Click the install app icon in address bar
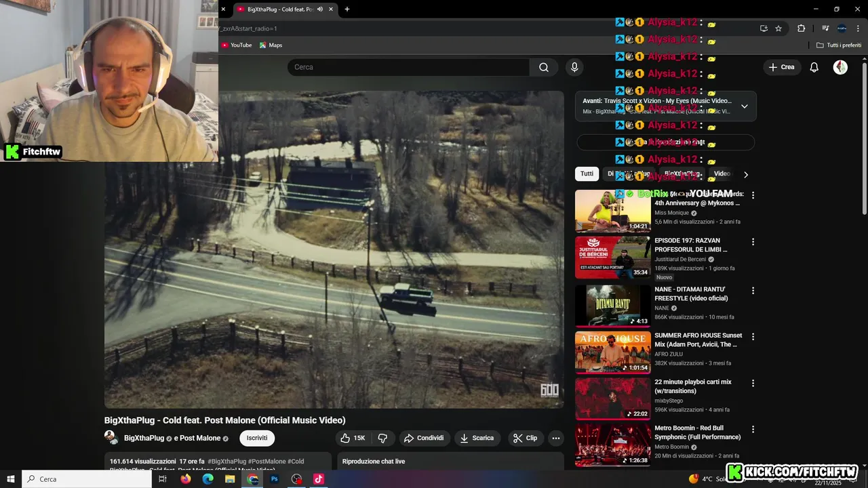This screenshot has height=488, width=868. (x=764, y=28)
